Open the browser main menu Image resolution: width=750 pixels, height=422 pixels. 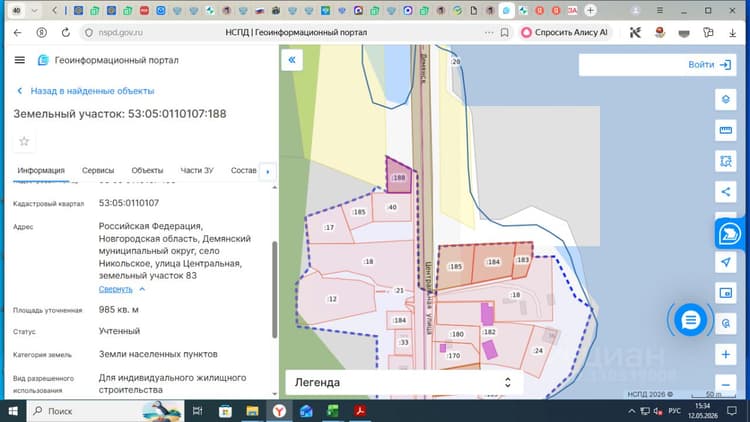(660, 11)
